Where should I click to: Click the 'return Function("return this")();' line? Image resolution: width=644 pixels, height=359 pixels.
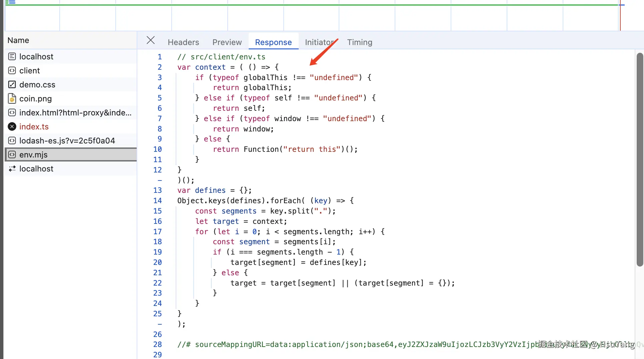285,149
